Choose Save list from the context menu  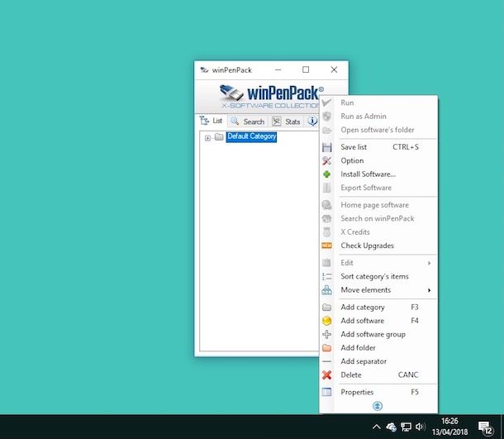[378, 147]
